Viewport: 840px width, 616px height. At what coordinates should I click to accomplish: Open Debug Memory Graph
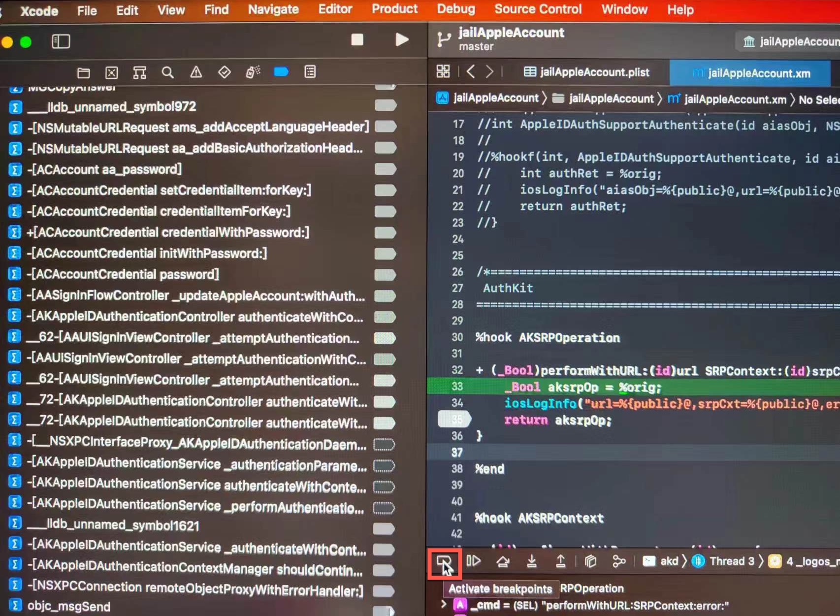point(619,561)
